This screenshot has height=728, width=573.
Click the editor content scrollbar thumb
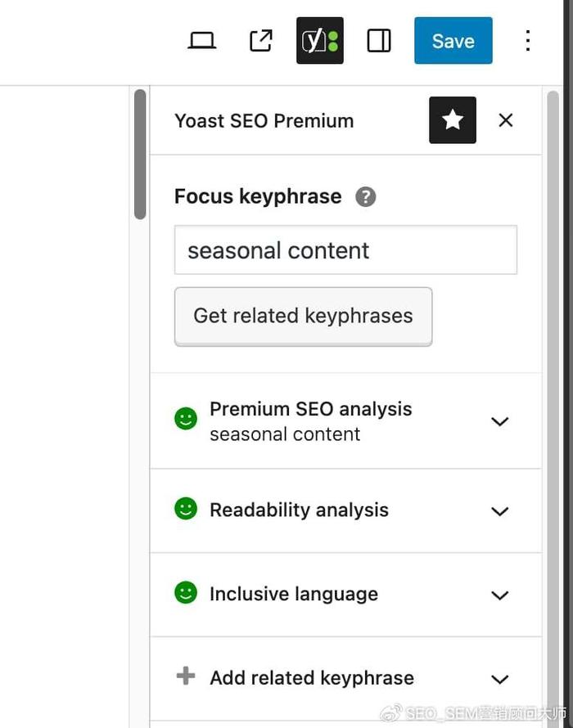(x=140, y=154)
